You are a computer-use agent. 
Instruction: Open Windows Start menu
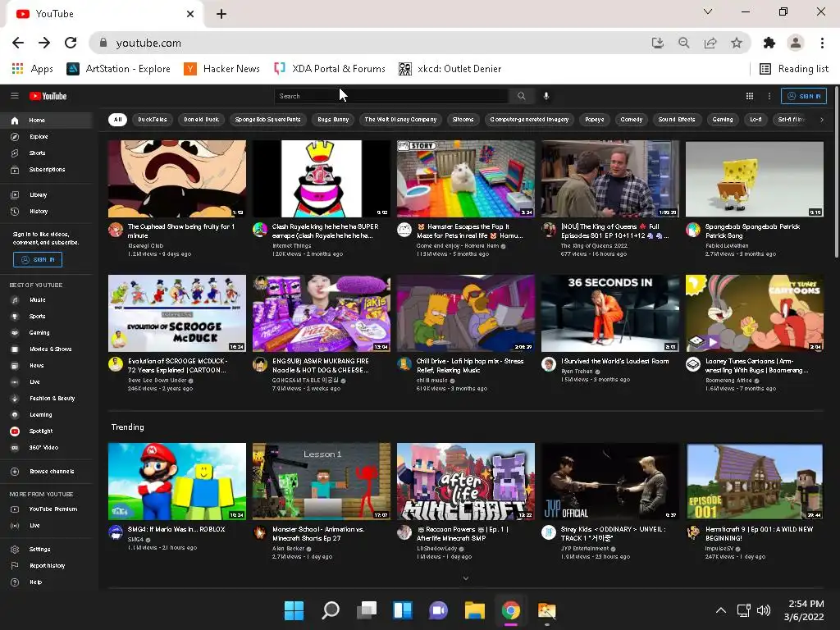(294, 610)
